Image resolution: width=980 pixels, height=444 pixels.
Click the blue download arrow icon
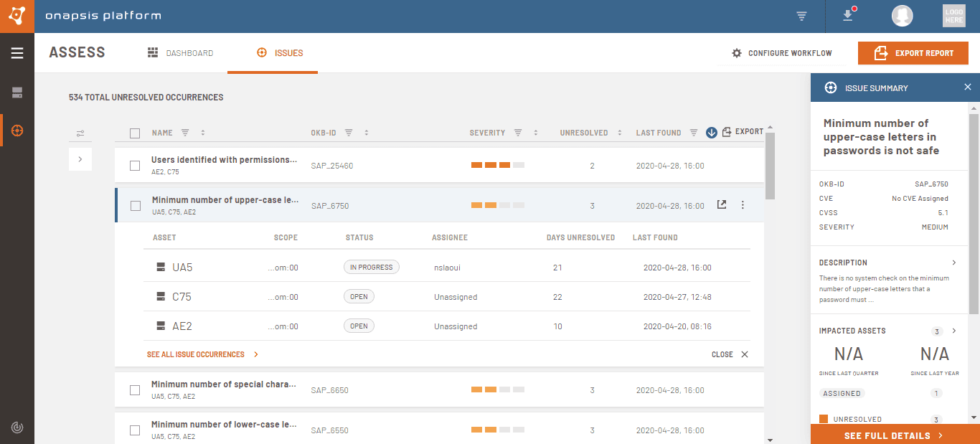tap(712, 132)
